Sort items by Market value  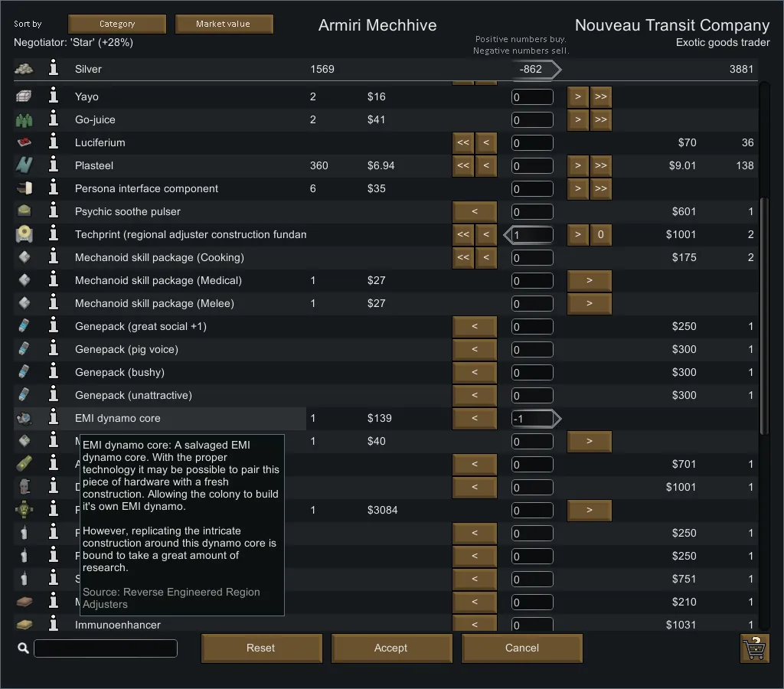click(224, 24)
